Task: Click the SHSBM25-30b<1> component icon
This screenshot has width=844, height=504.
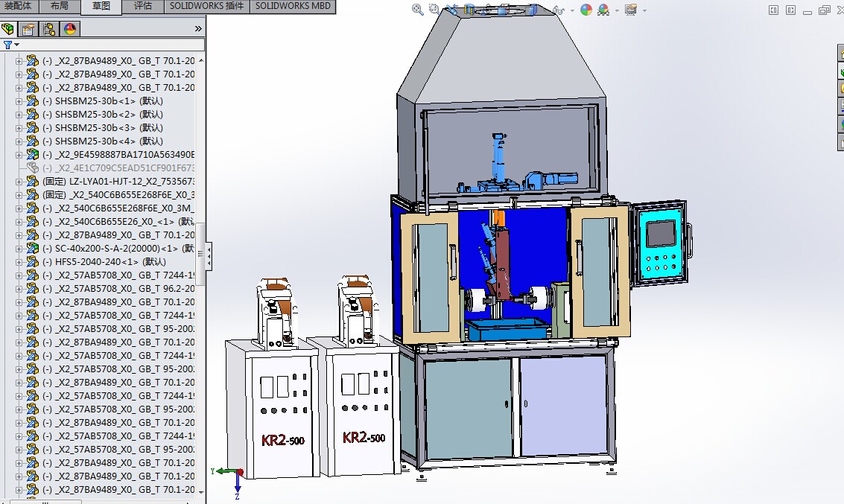Action: [x=32, y=101]
